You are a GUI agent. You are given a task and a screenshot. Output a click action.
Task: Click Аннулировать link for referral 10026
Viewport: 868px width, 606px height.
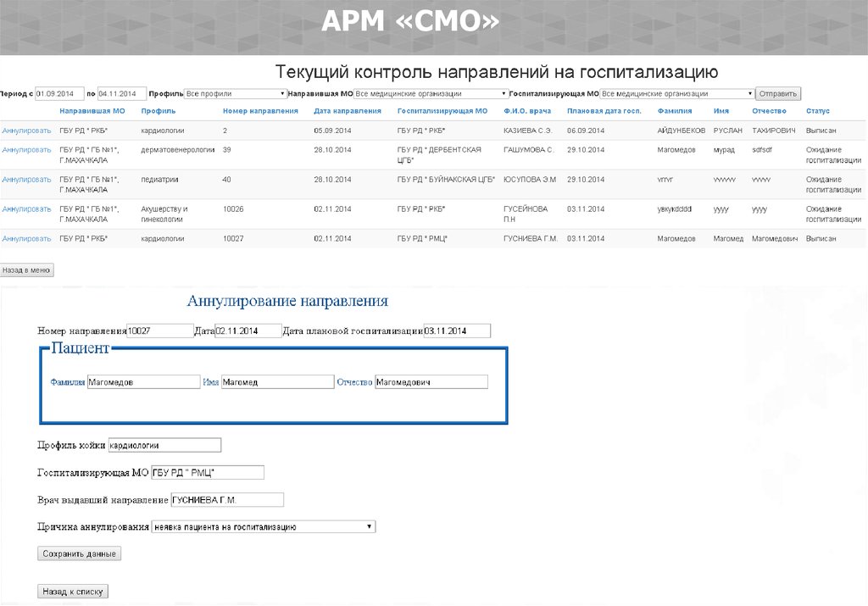coord(26,208)
